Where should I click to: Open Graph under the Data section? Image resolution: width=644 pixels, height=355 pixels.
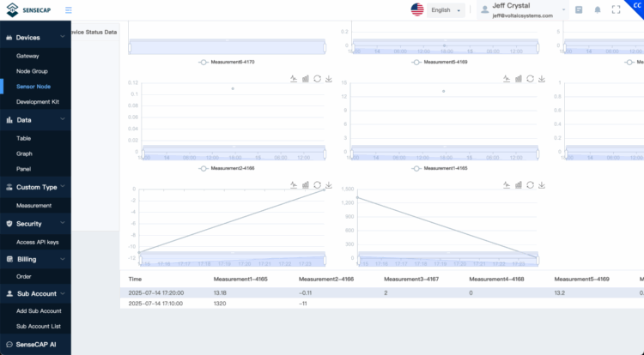pyautogui.click(x=24, y=153)
